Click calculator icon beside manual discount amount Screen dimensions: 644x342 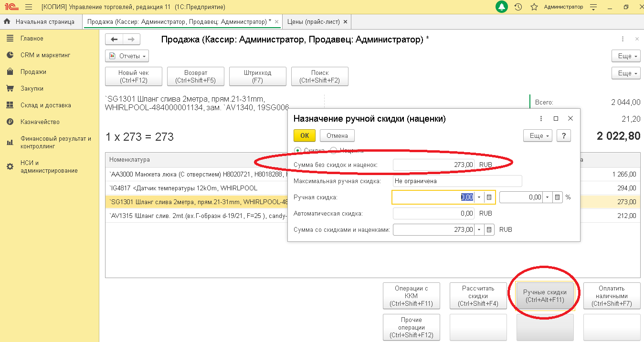(489, 197)
